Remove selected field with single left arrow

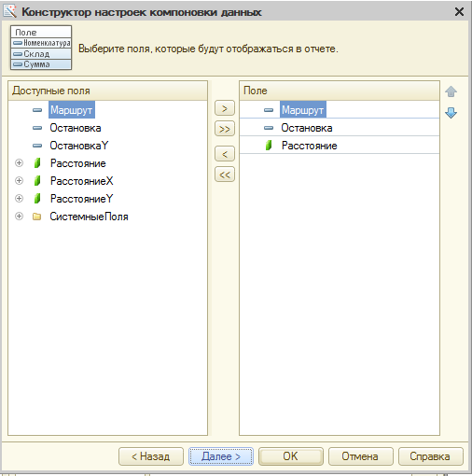click(x=225, y=154)
